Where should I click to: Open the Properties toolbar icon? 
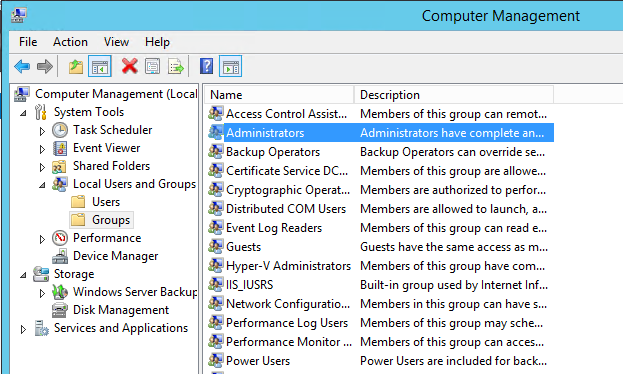point(153,66)
